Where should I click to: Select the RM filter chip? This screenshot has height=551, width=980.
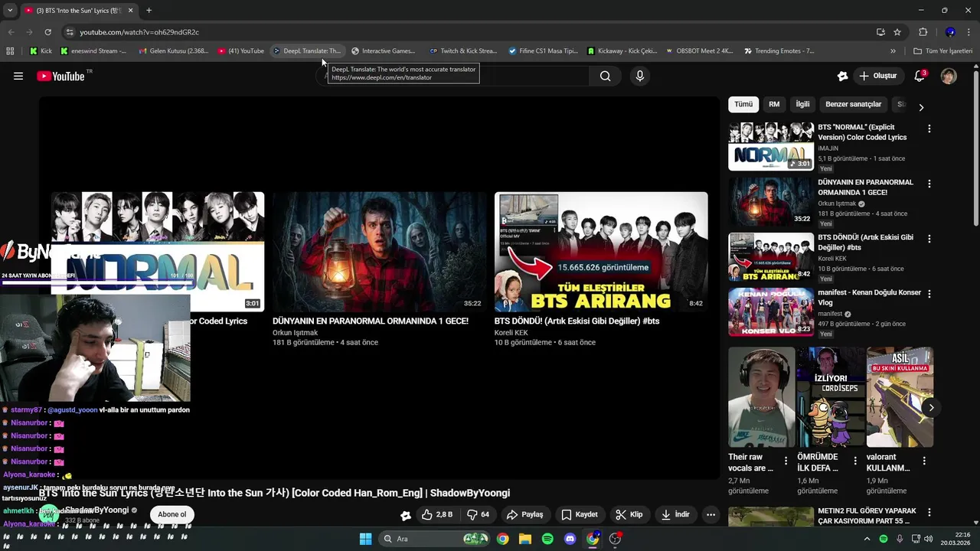click(x=774, y=104)
